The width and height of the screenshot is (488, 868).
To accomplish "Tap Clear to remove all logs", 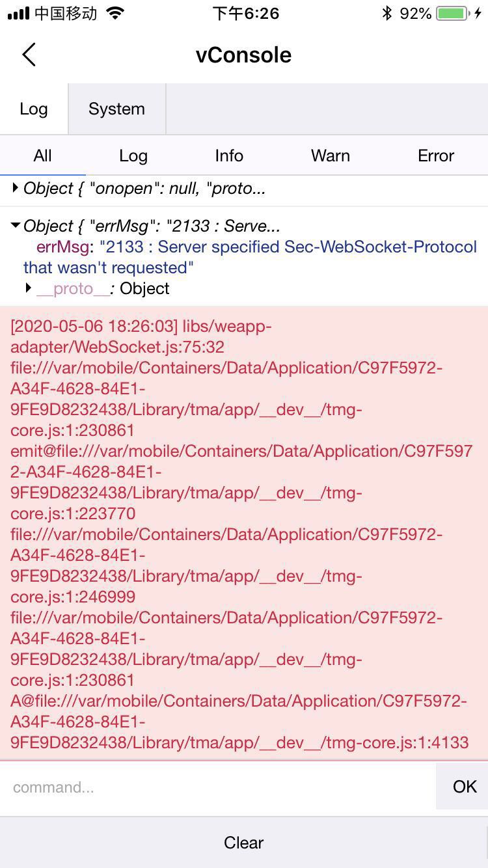I will (243, 842).
